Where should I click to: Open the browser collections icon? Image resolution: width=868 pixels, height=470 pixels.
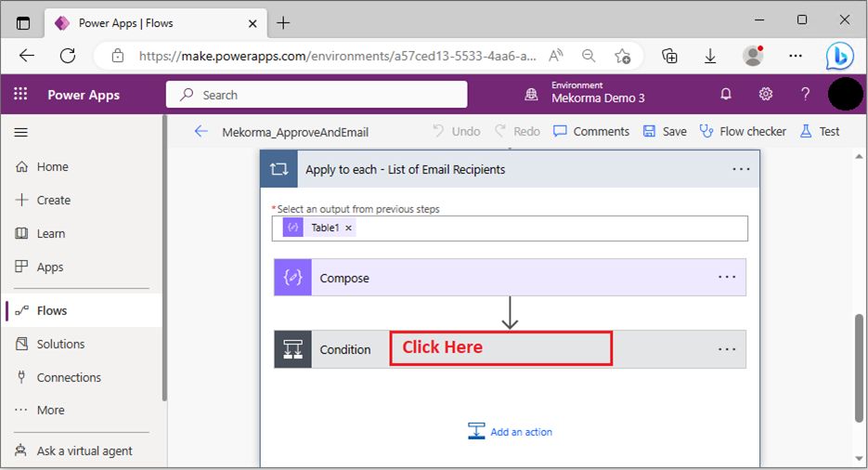[669, 56]
